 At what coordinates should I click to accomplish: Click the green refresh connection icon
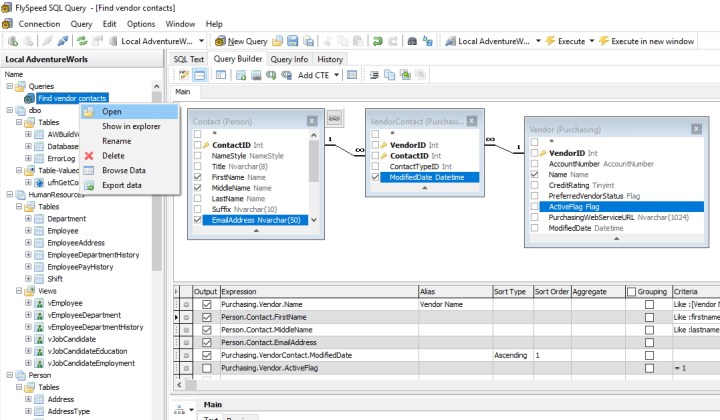tap(82, 41)
